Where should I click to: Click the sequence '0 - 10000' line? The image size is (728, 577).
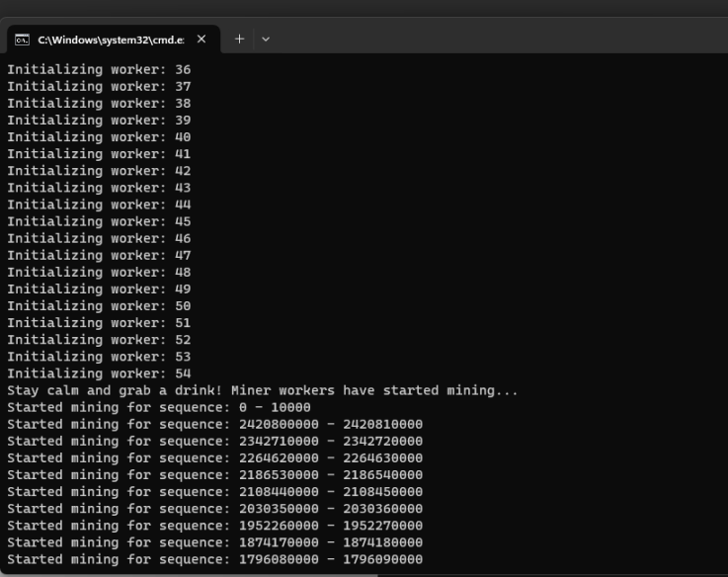tap(158, 407)
